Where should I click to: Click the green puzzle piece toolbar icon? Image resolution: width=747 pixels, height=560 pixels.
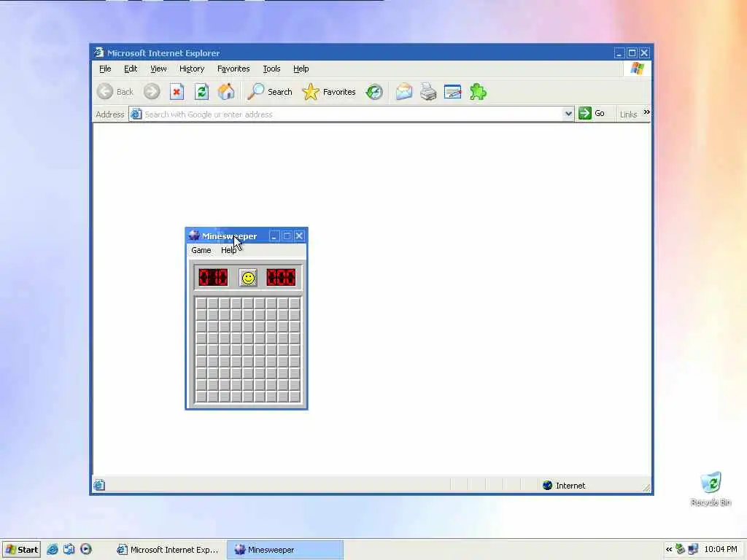click(x=478, y=92)
